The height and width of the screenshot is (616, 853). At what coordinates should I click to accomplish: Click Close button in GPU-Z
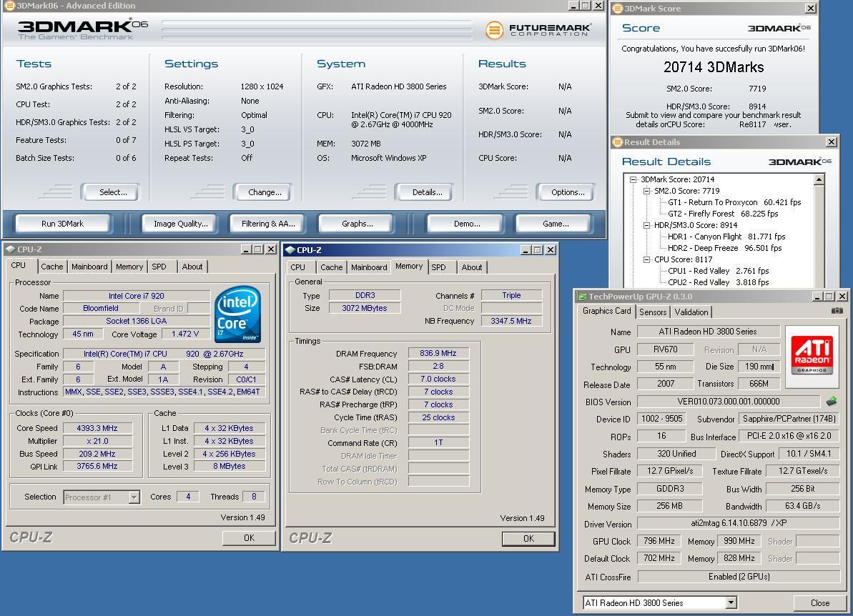click(820, 603)
